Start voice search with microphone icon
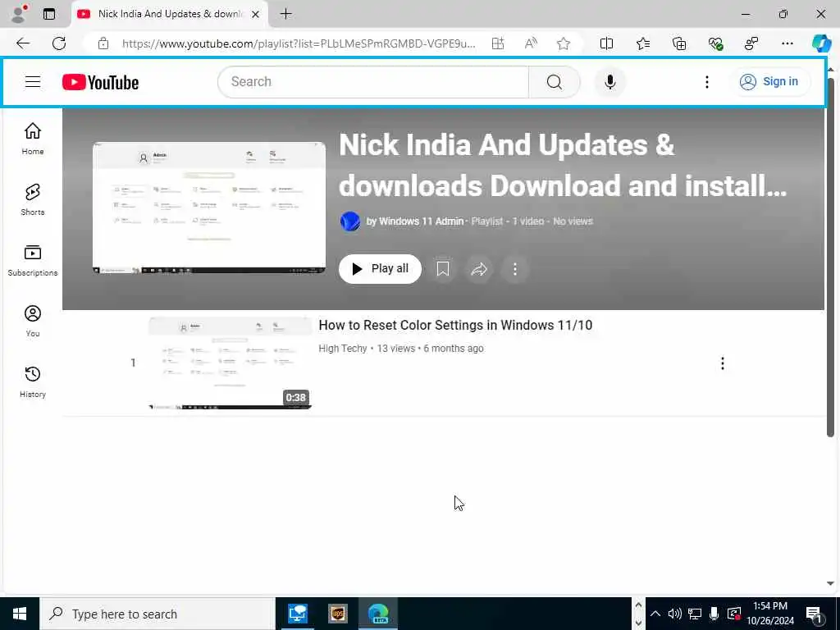Viewport: 840px width, 630px height. point(609,82)
